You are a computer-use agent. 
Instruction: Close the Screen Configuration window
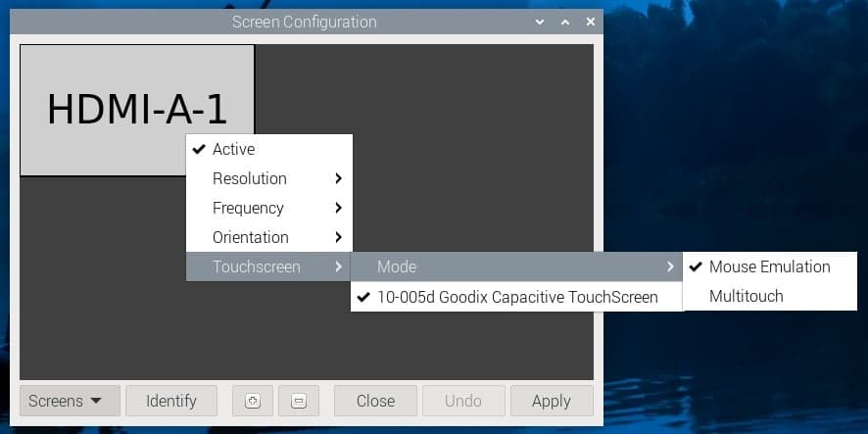[591, 23]
